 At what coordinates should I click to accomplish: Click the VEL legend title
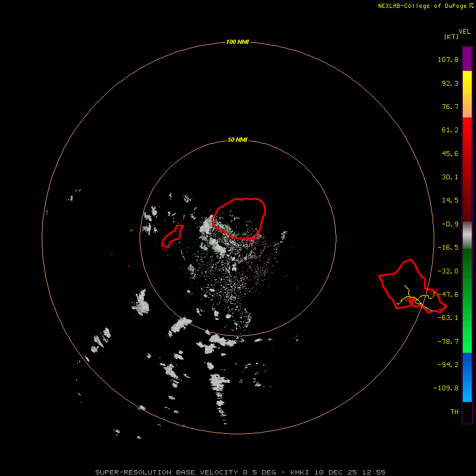(x=464, y=31)
